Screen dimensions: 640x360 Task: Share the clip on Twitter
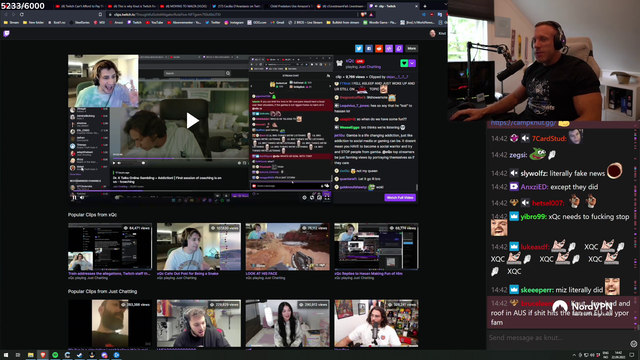(359, 49)
